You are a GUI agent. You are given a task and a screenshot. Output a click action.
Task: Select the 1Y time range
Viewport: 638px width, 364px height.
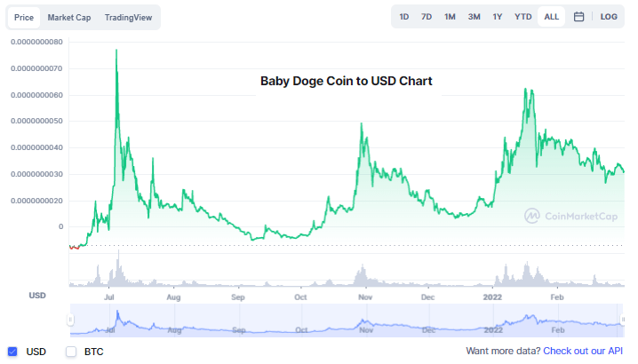tap(498, 17)
